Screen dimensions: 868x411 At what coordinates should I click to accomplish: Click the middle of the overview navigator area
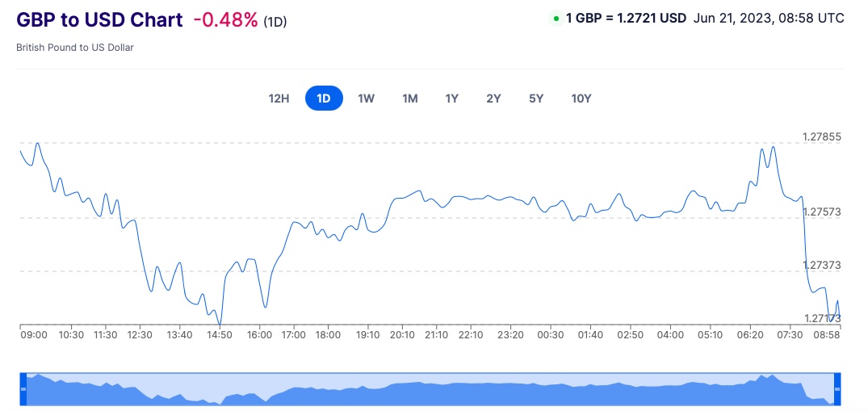430,389
